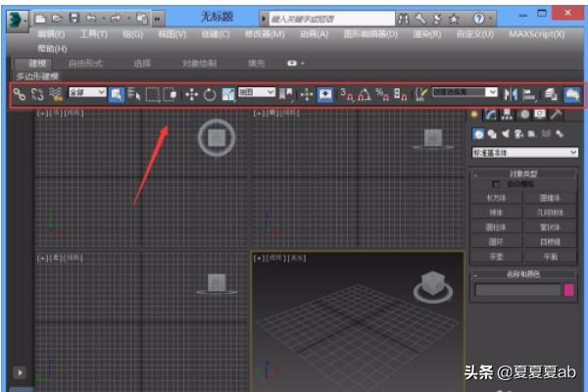
Task: Click the Unlink Selection icon
Action: 37,94
